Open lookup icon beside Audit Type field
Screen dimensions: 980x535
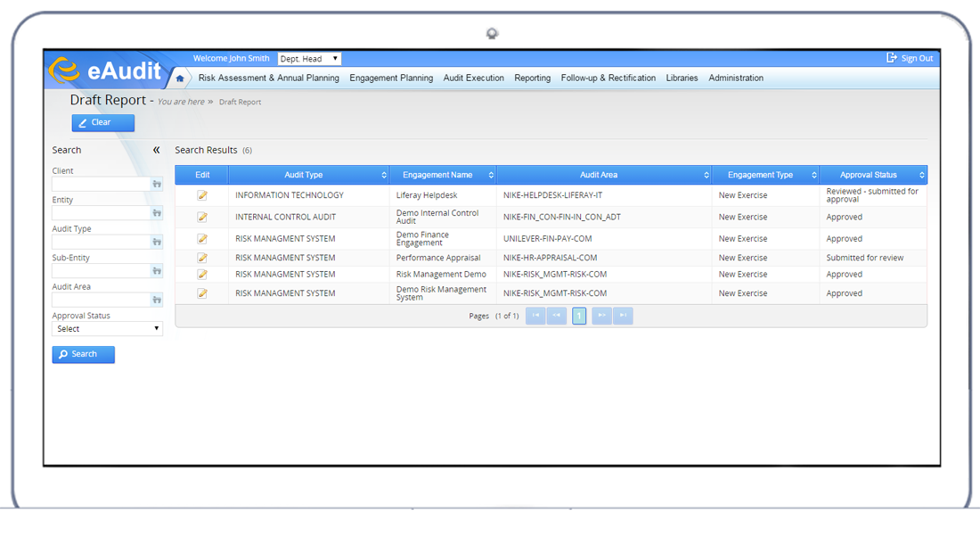pyautogui.click(x=157, y=242)
